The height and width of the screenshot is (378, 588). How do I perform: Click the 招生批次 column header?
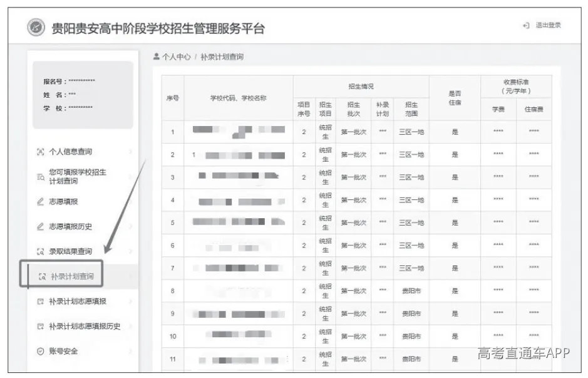(353, 109)
